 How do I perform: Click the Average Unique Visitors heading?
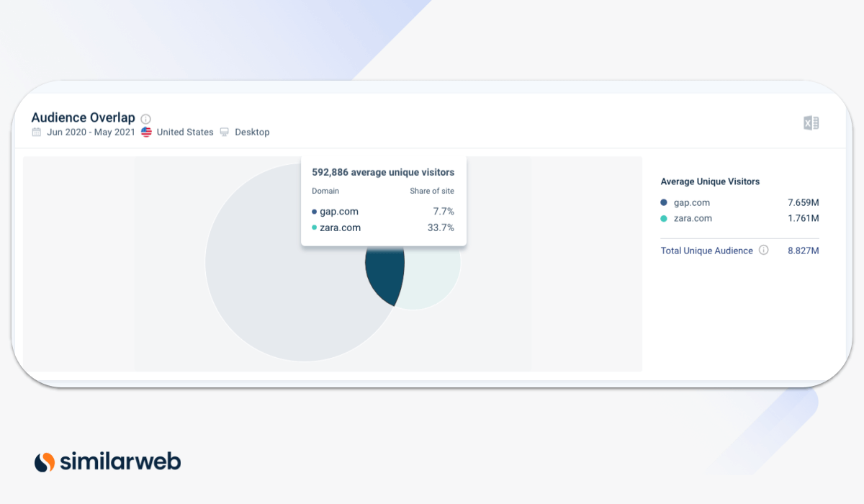(x=710, y=181)
